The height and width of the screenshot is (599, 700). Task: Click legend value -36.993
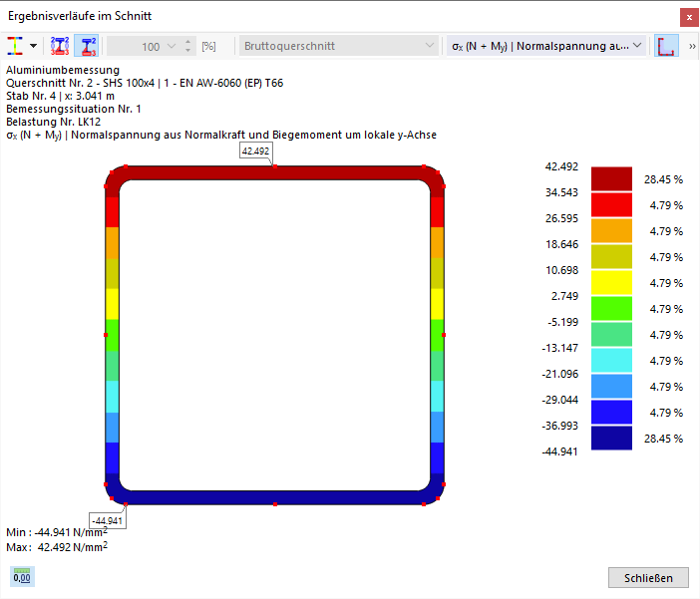click(559, 426)
